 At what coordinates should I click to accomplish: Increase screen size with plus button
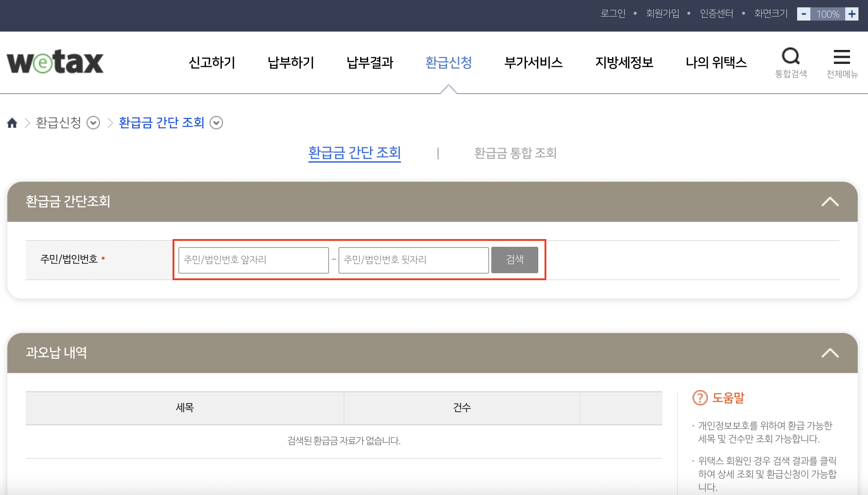coord(852,14)
